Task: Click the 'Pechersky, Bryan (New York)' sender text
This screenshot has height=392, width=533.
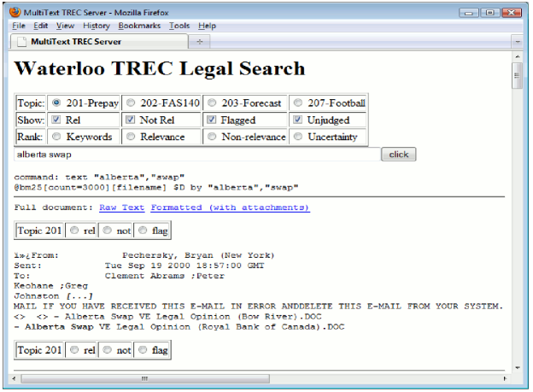Action: pos(198,255)
